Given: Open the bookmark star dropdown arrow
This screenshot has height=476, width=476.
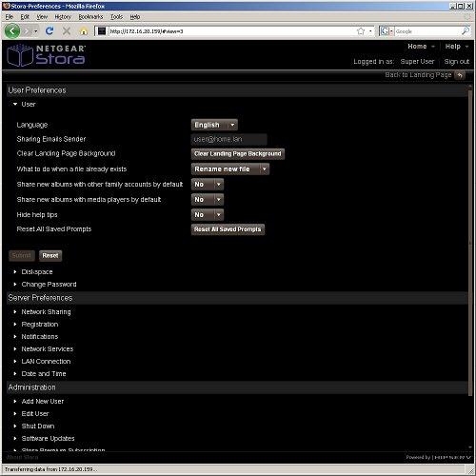Looking at the screenshot, I should [370, 31].
